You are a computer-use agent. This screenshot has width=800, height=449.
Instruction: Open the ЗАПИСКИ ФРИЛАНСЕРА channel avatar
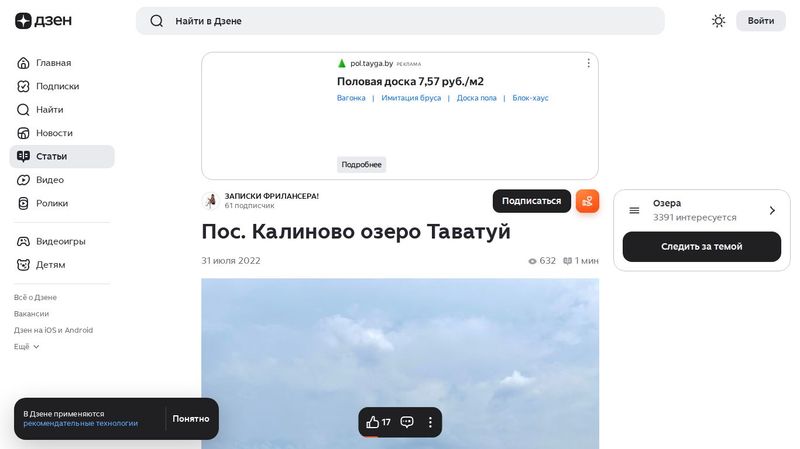click(x=210, y=201)
